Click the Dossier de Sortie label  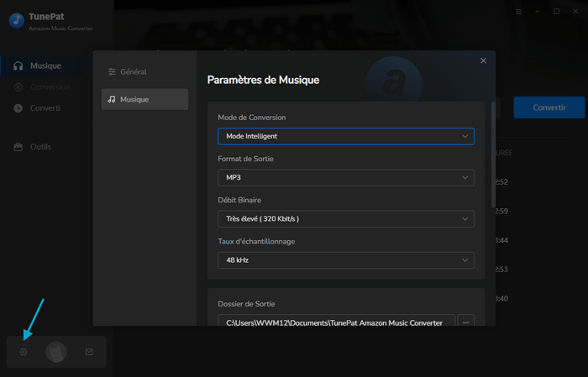point(246,304)
